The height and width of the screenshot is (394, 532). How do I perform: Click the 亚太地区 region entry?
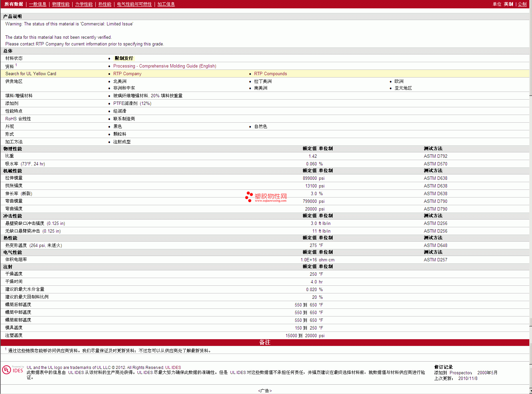(403, 88)
